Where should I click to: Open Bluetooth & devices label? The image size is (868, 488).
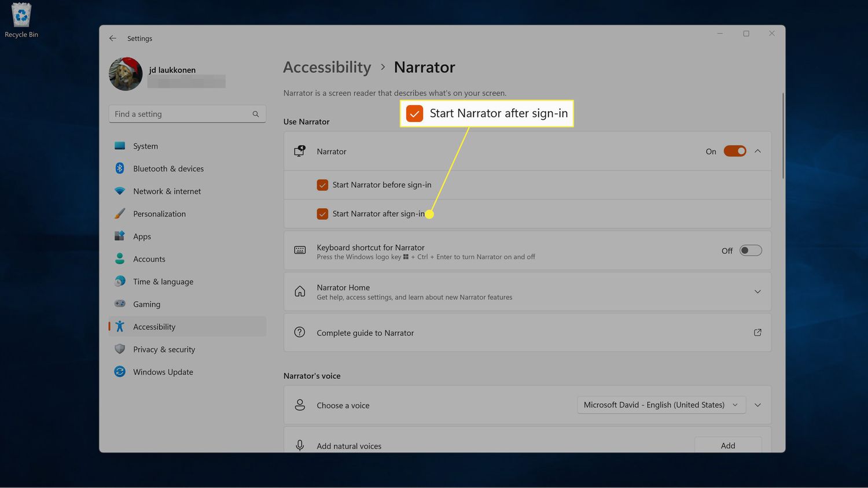(x=168, y=169)
